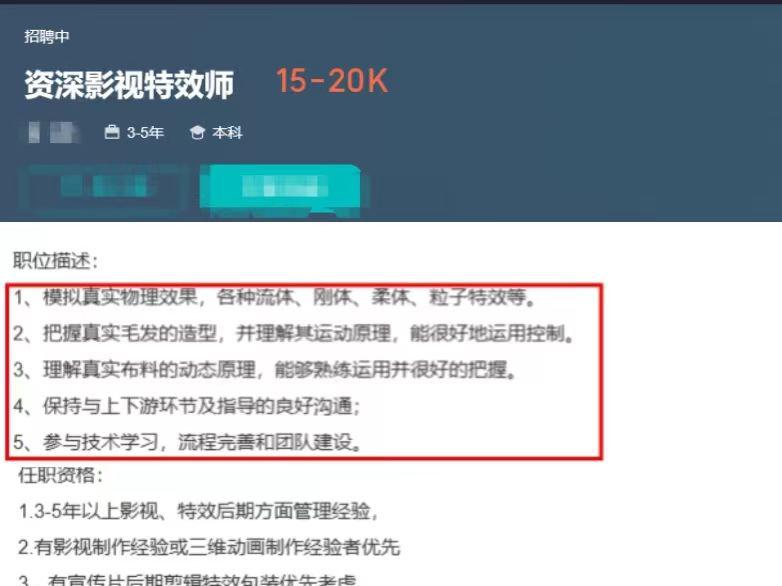This screenshot has width=782, height=586.
Task: Click description line 1 about 模拟真实物理效果
Action: click(275, 297)
